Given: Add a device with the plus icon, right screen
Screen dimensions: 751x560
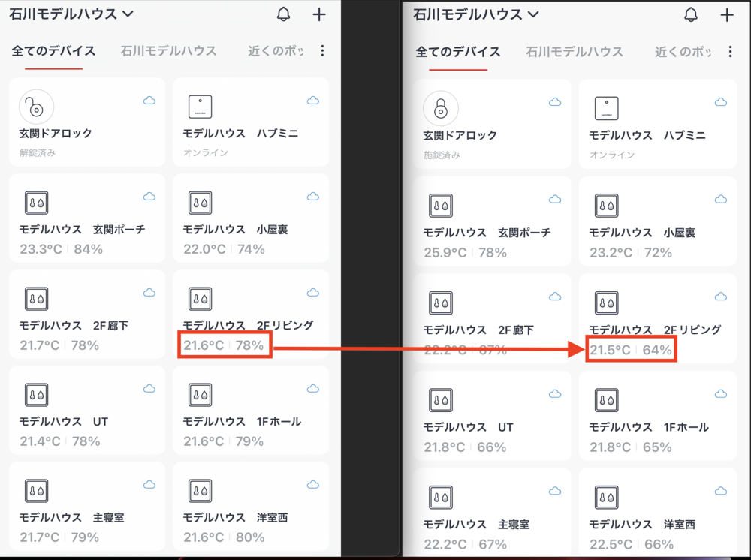Looking at the screenshot, I should coord(727,15).
